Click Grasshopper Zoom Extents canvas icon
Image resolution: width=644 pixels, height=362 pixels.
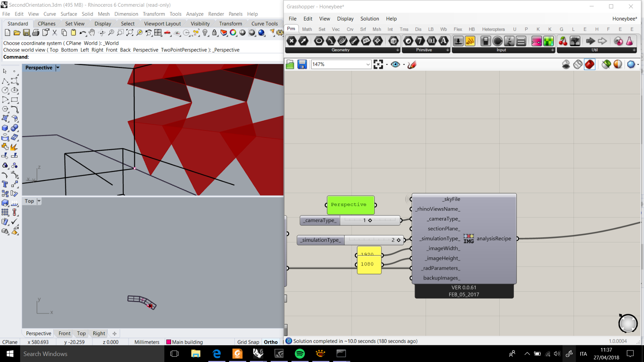(378, 64)
